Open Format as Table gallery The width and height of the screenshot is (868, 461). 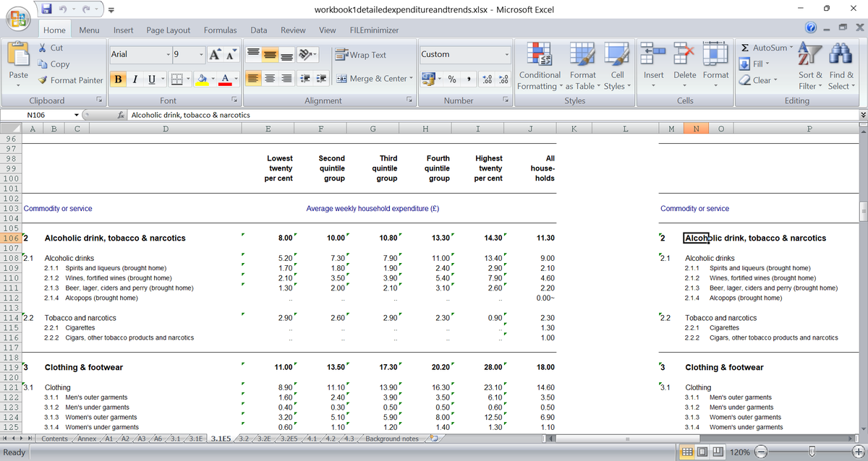583,65
